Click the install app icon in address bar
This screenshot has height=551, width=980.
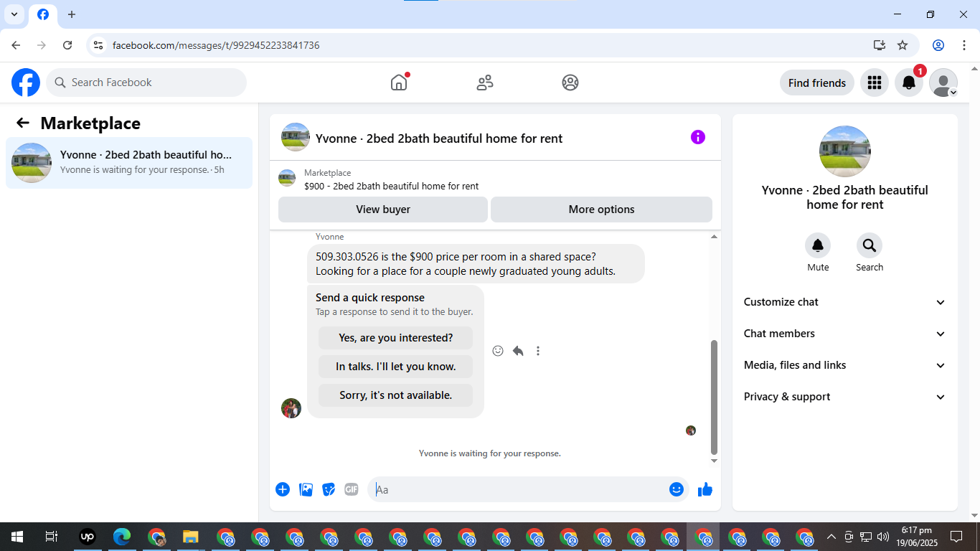pyautogui.click(x=880, y=45)
